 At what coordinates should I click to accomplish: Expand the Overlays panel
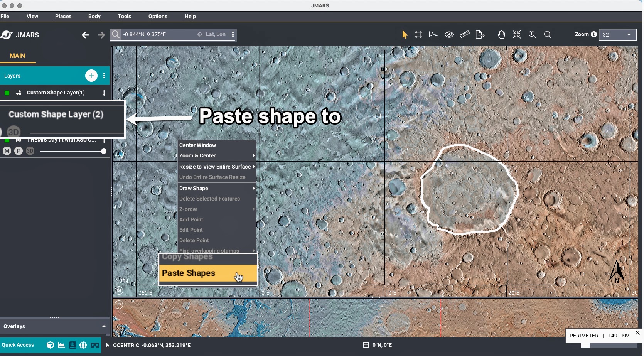pyautogui.click(x=104, y=326)
